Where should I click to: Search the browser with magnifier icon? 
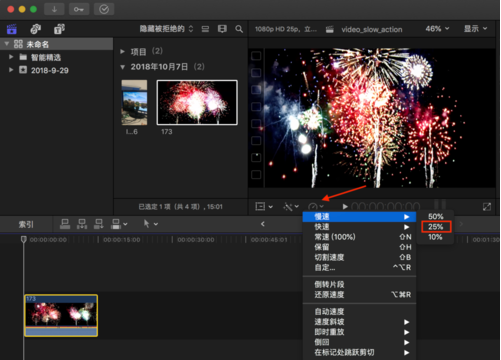click(x=239, y=29)
